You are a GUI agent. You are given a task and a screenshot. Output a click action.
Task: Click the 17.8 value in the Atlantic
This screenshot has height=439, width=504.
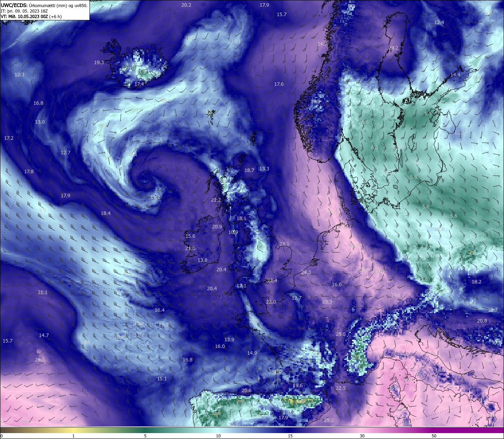pyautogui.click(x=29, y=172)
